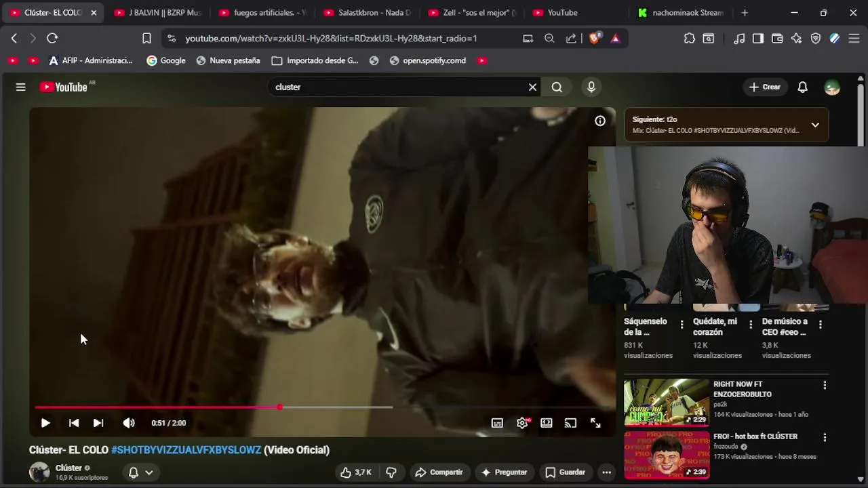Open options for Sáquenselo de la video
The image size is (868, 488).
coord(682,325)
